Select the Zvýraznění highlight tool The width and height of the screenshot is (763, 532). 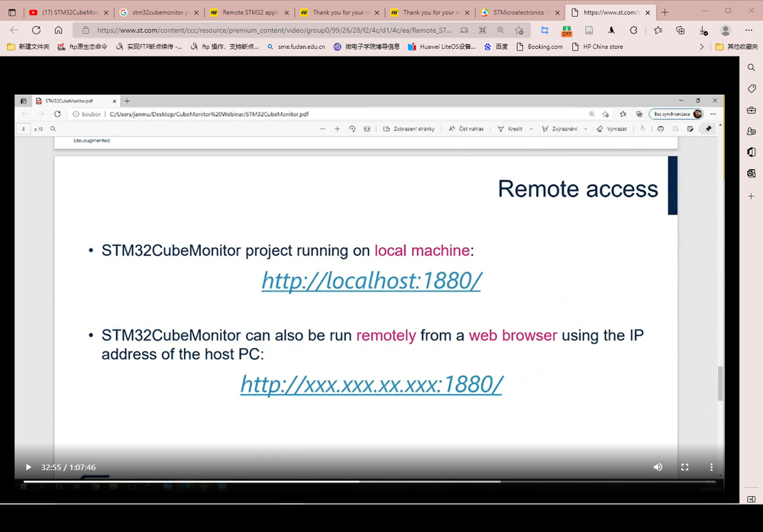coord(560,129)
